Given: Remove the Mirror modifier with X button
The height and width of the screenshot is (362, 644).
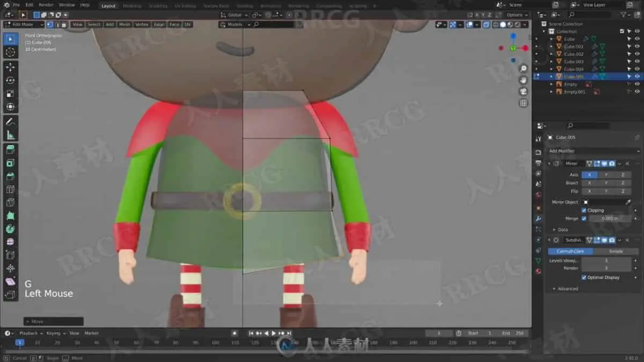Looking at the screenshot, I should coord(627,164).
